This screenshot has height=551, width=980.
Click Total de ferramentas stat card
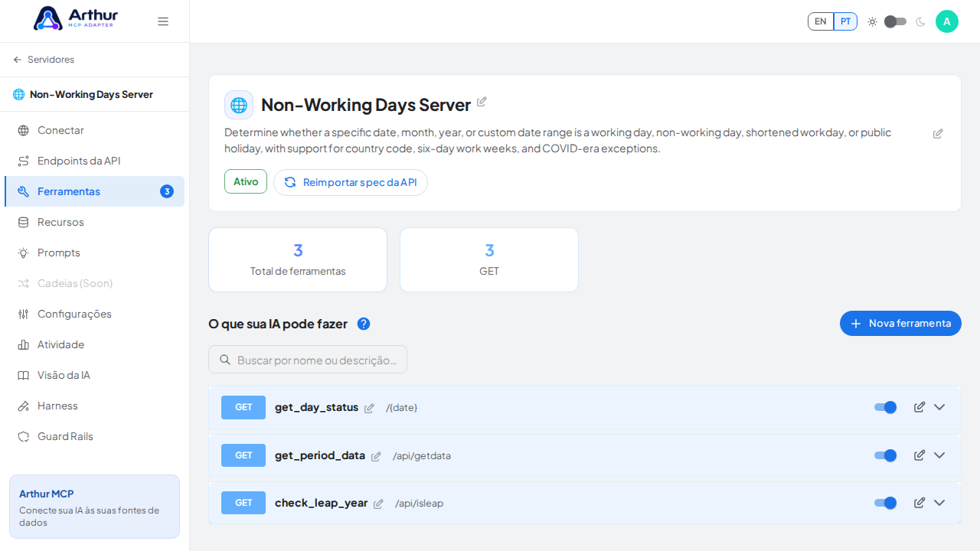point(298,259)
